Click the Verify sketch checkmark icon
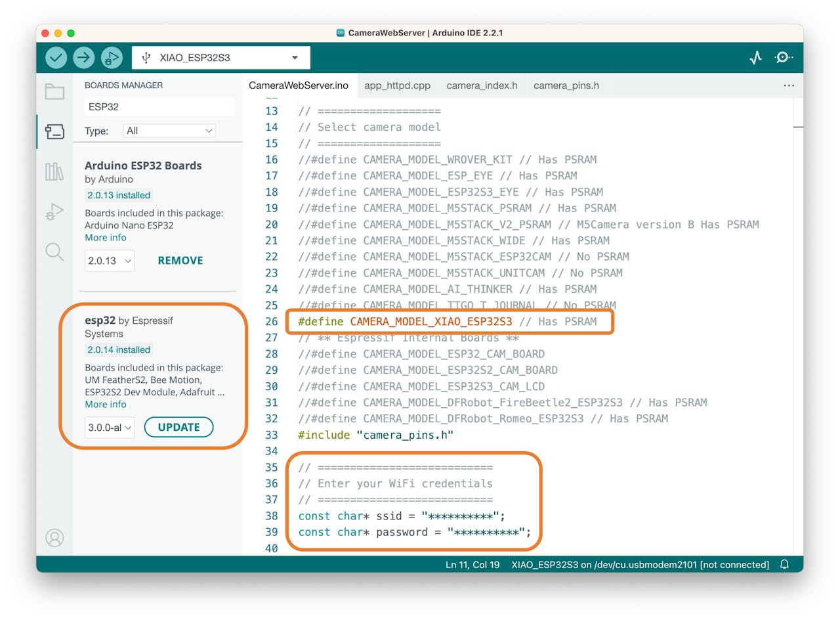 pyautogui.click(x=56, y=58)
